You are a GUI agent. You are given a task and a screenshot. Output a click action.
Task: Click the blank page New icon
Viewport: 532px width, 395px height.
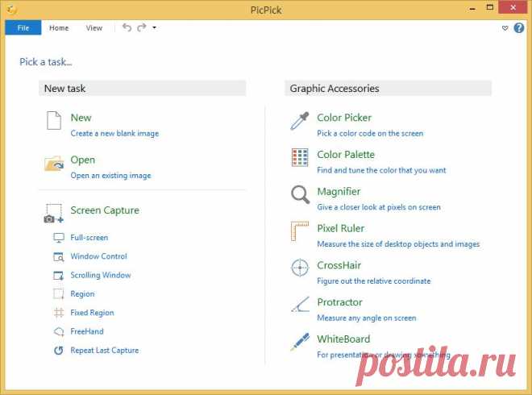[54, 120]
